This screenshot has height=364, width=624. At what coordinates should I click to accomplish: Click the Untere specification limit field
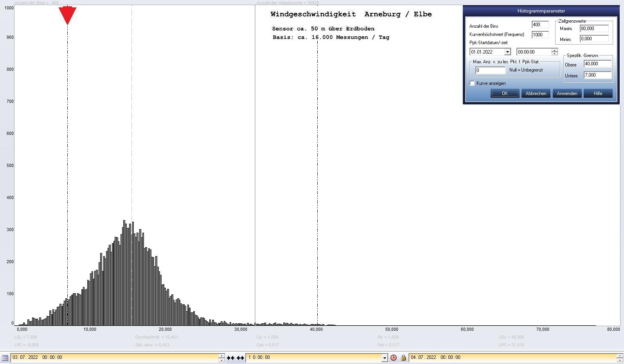[597, 75]
